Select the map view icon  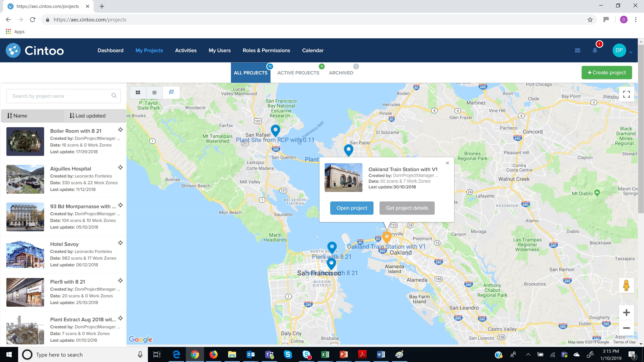coord(171,92)
